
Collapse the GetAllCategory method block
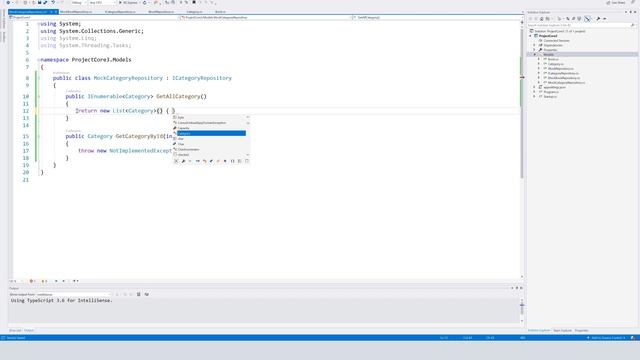point(39,96)
